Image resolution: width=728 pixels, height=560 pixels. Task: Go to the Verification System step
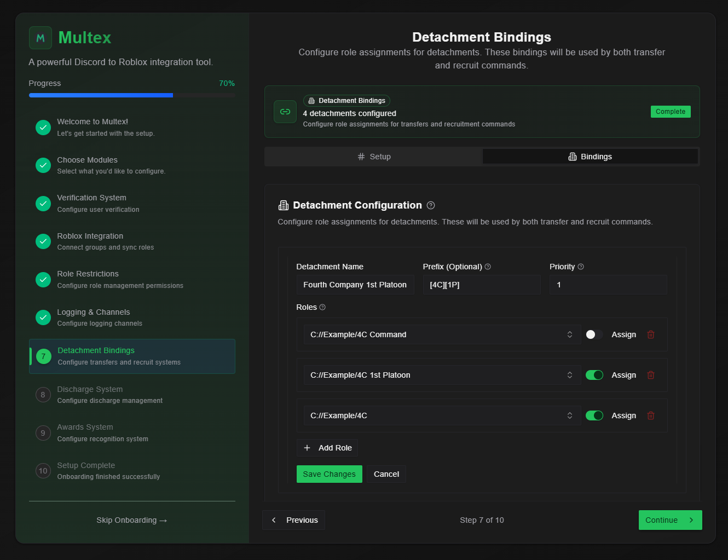pyautogui.click(x=132, y=204)
